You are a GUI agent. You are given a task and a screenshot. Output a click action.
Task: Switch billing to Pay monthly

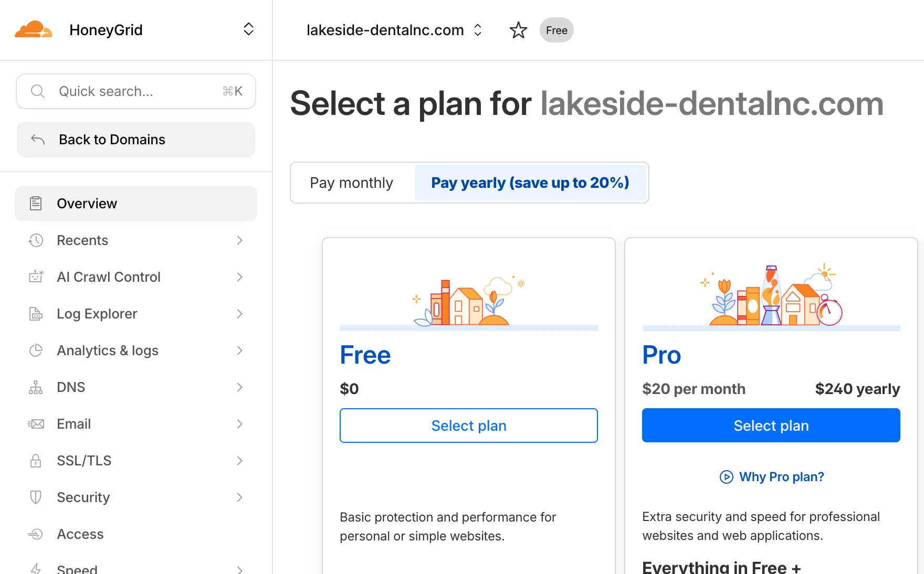point(351,183)
